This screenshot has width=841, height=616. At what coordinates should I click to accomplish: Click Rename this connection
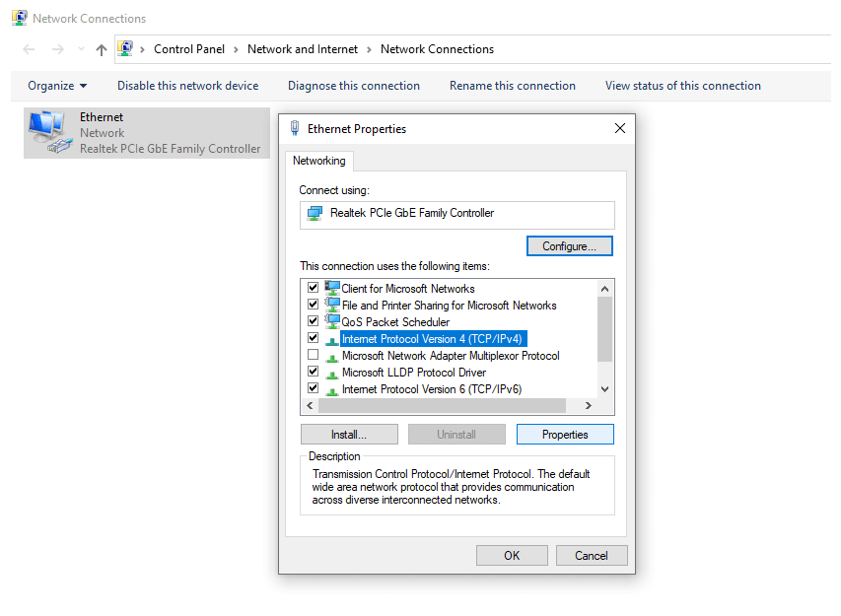point(513,86)
